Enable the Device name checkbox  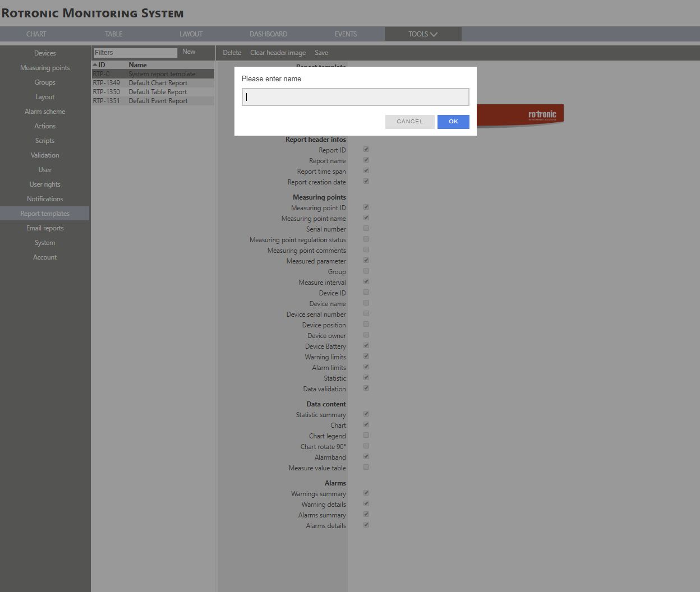pos(366,303)
